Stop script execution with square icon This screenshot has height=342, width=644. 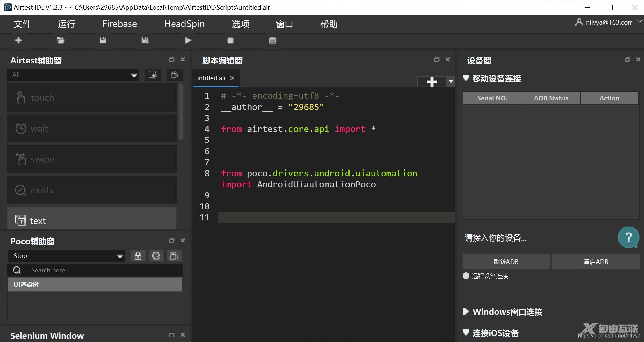tap(230, 41)
